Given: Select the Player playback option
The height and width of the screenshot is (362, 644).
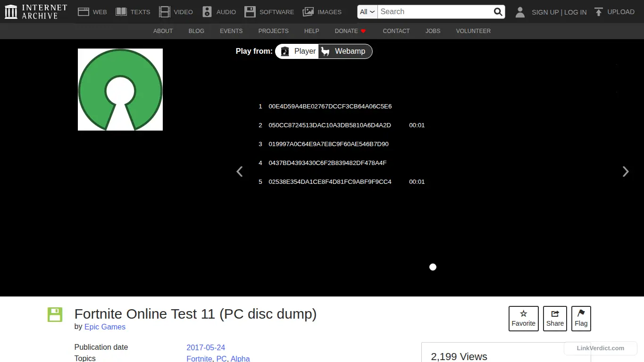Looking at the screenshot, I should pyautogui.click(x=297, y=51).
